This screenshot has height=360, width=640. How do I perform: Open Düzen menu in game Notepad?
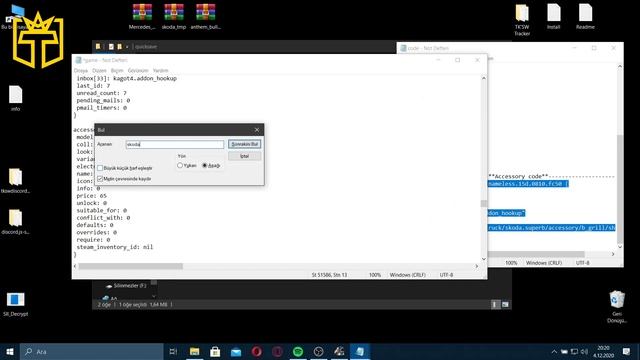click(99, 71)
